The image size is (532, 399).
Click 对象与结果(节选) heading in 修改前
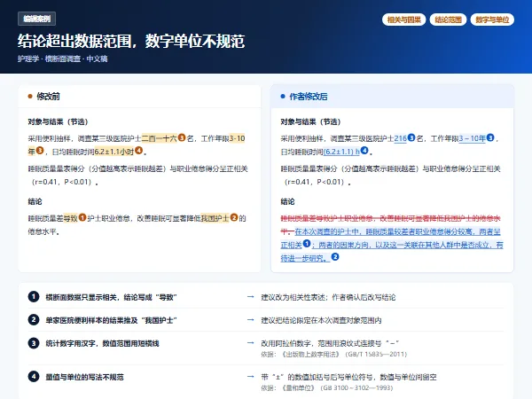tap(58, 121)
